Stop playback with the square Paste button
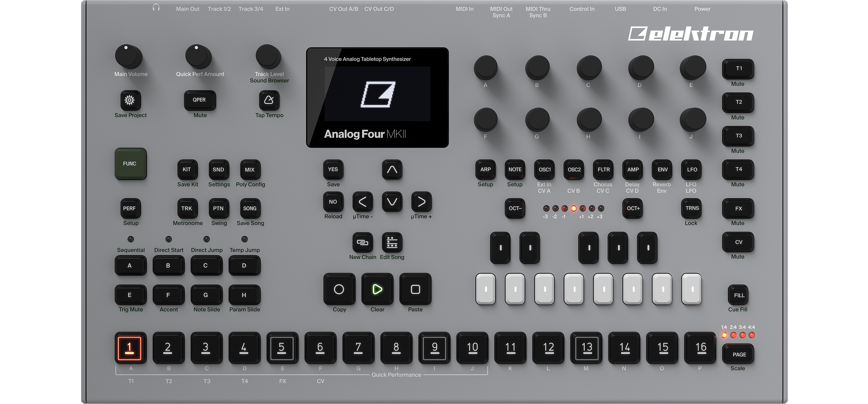 (x=415, y=289)
